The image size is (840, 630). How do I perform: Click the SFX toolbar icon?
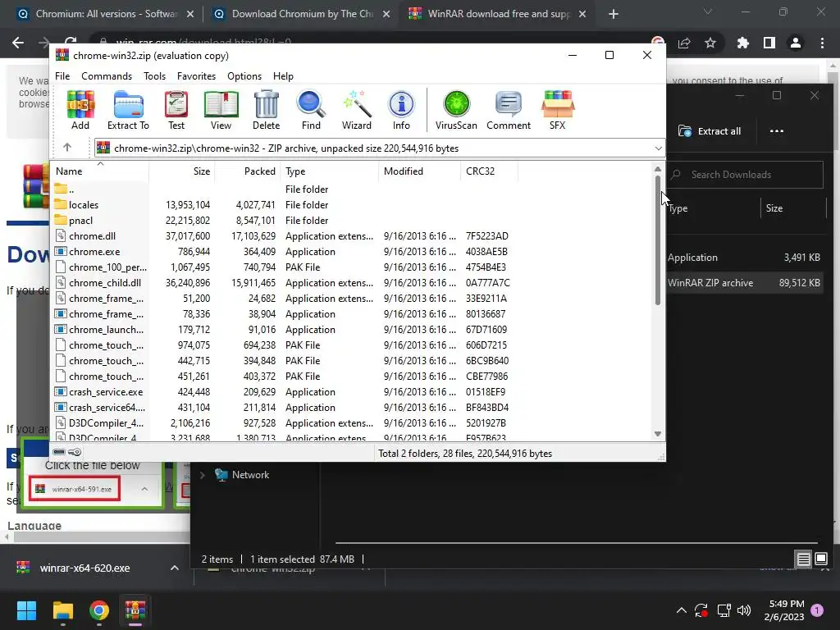pos(557,110)
